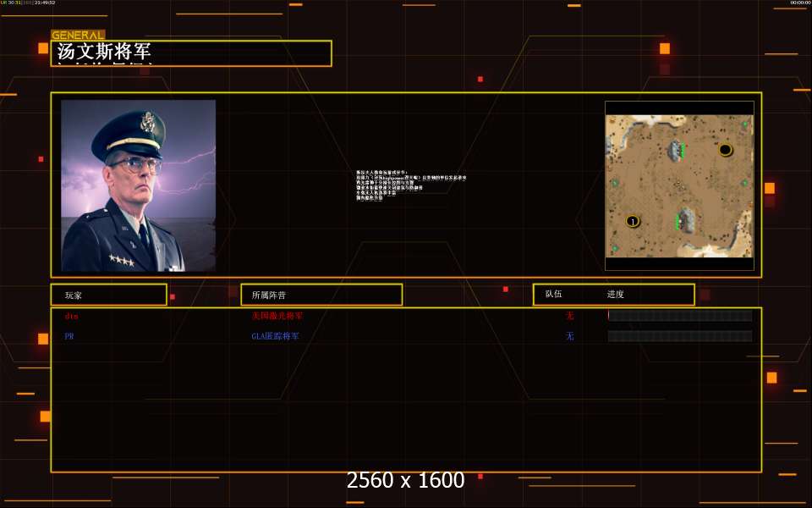Open the desert map preview

point(679,185)
